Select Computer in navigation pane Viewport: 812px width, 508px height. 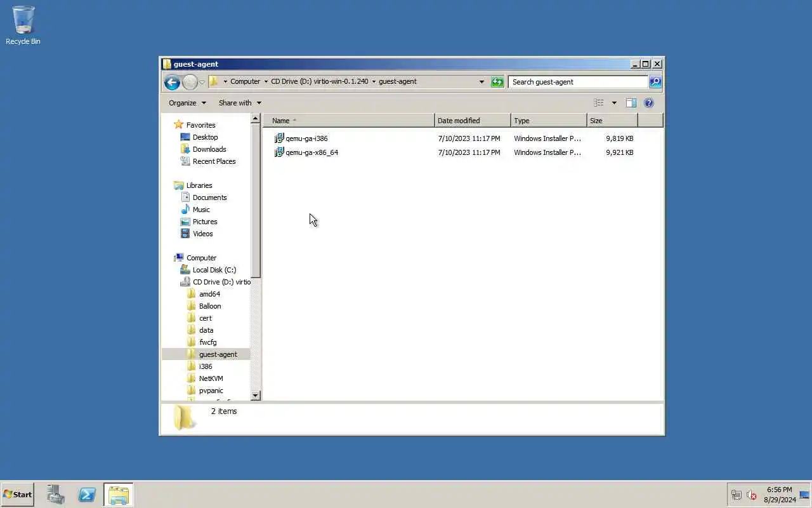[x=195, y=258]
